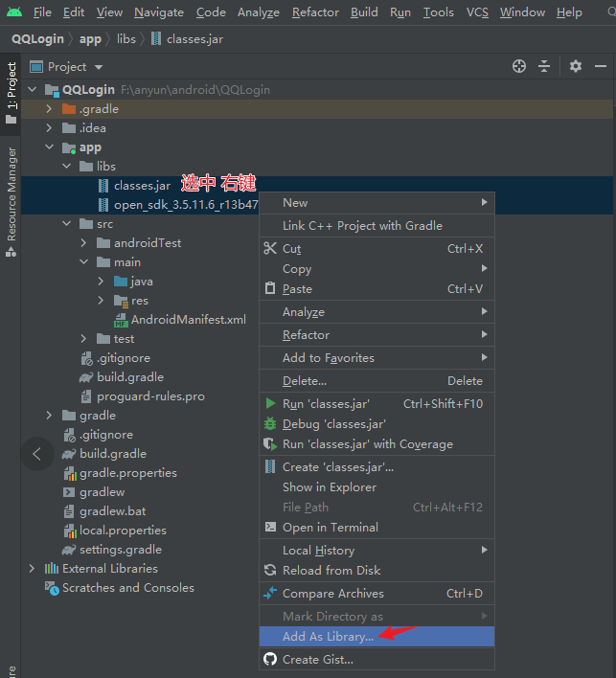This screenshot has height=678, width=616.
Task: Click the Reload from Disk refresh icon
Action: coord(270,570)
